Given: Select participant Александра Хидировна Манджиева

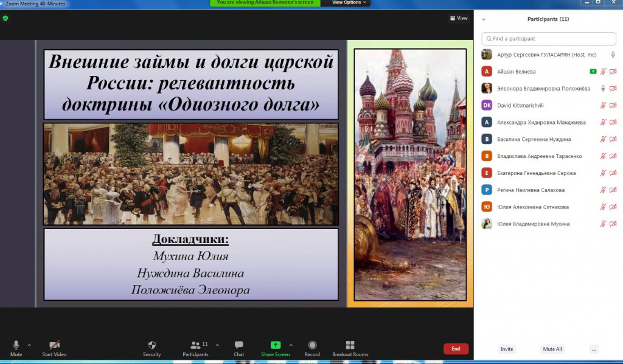Looking at the screenshot, I should pyautogui.click(x=541, y=122).
